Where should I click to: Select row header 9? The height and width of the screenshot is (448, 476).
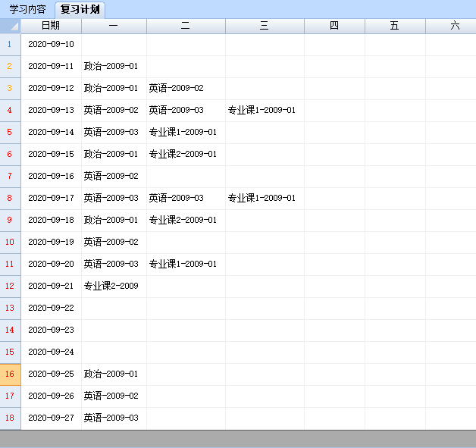[x=11, y=221]
